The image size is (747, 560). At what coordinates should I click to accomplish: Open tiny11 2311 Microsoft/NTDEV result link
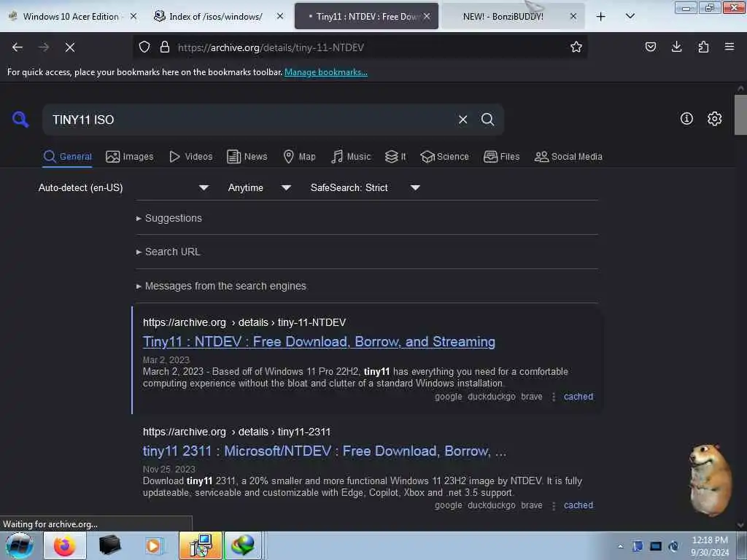click(325, 451)
